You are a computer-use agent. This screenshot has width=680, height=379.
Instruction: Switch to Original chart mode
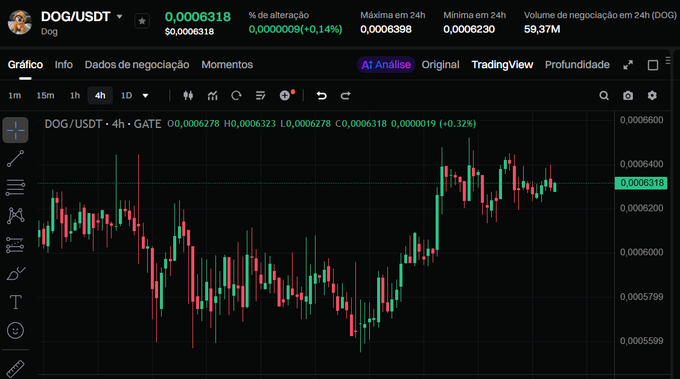click(x=440, y=65)
